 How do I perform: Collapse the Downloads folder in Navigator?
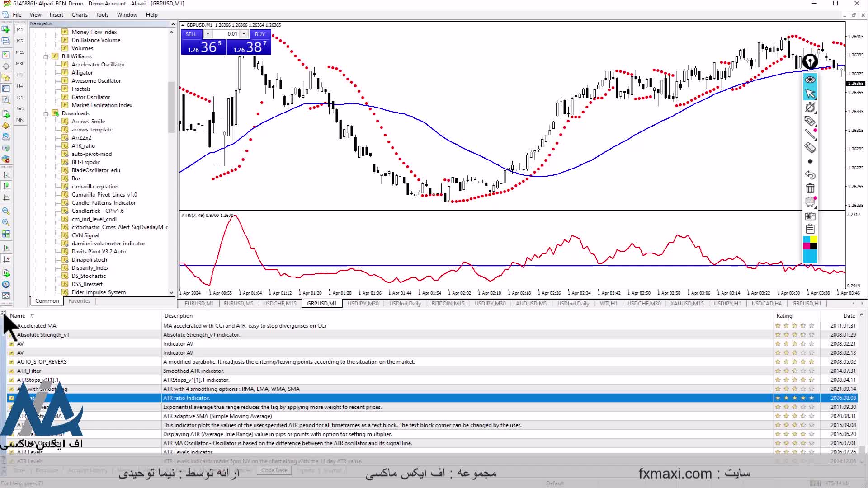point(46,114)
